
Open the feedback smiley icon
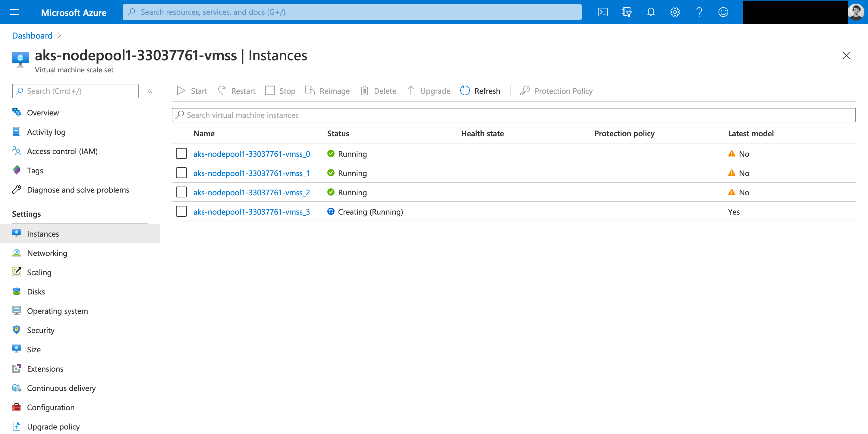point(723,12)
